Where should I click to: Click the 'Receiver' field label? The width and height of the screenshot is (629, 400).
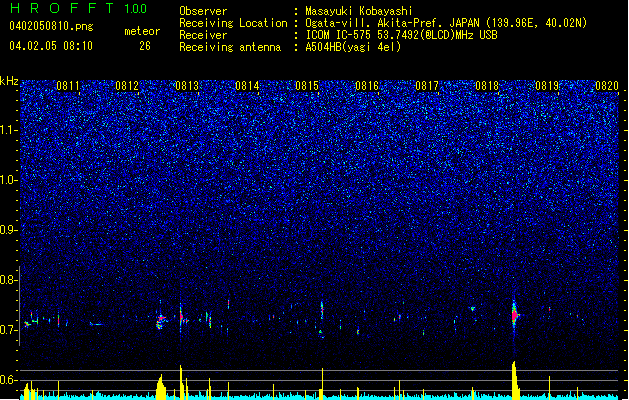coord(203,35)
